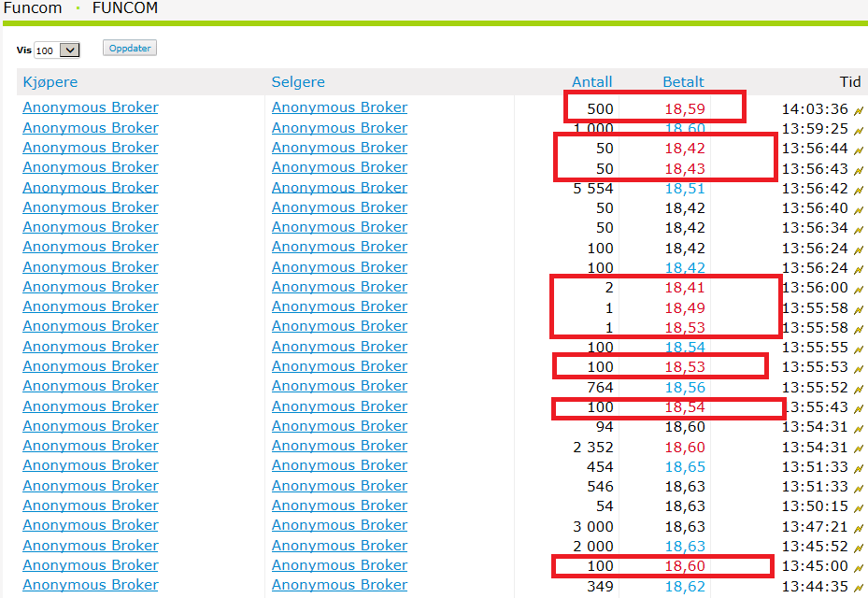Click the chart icon beside the 14:03:36 trade
The height and width of the screenshot is (598, 868).
[859, 109]
